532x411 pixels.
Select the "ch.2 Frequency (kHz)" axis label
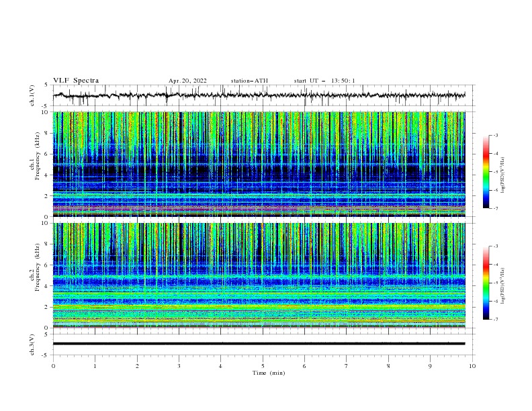(35, 267)
